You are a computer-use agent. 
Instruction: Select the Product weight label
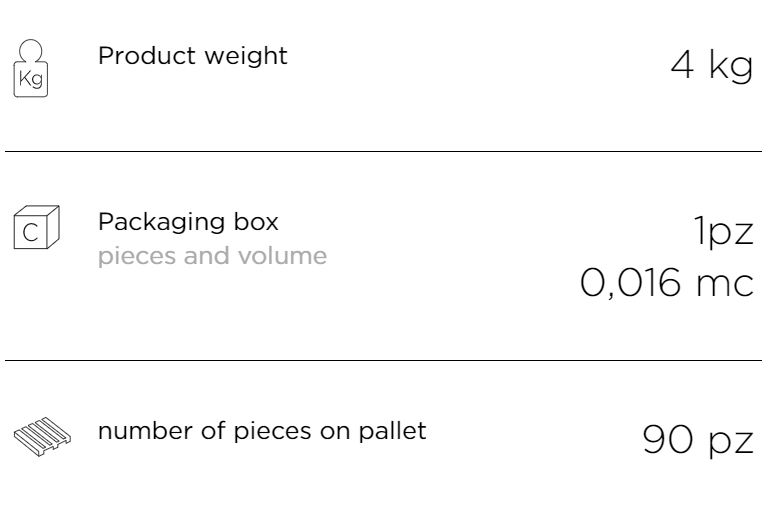pos(193,56)
